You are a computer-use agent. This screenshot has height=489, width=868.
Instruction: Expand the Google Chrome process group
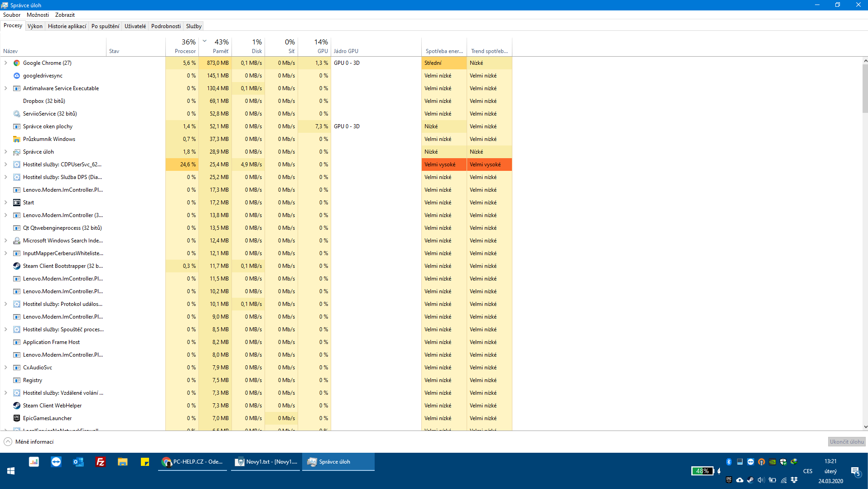(5, 63)
